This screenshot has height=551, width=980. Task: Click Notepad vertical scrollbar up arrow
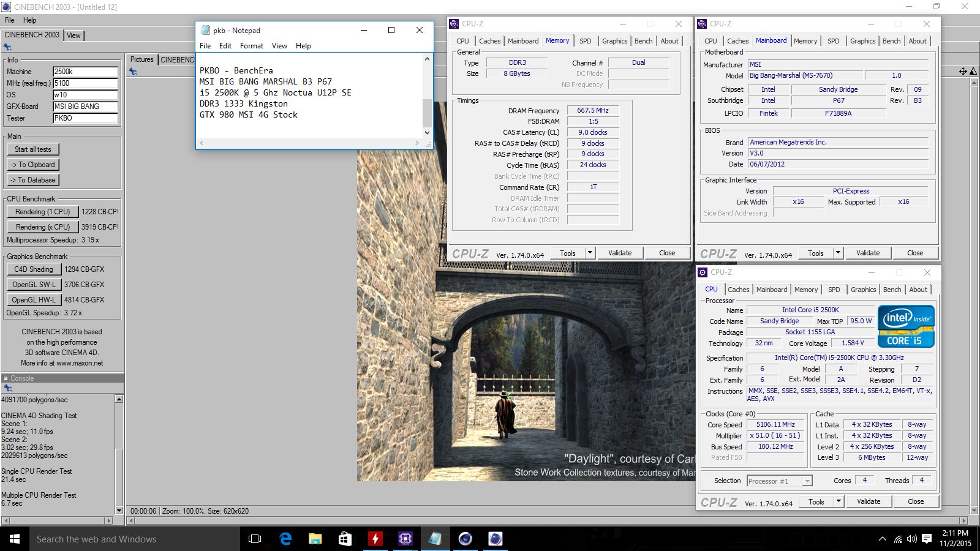(427, 59)
